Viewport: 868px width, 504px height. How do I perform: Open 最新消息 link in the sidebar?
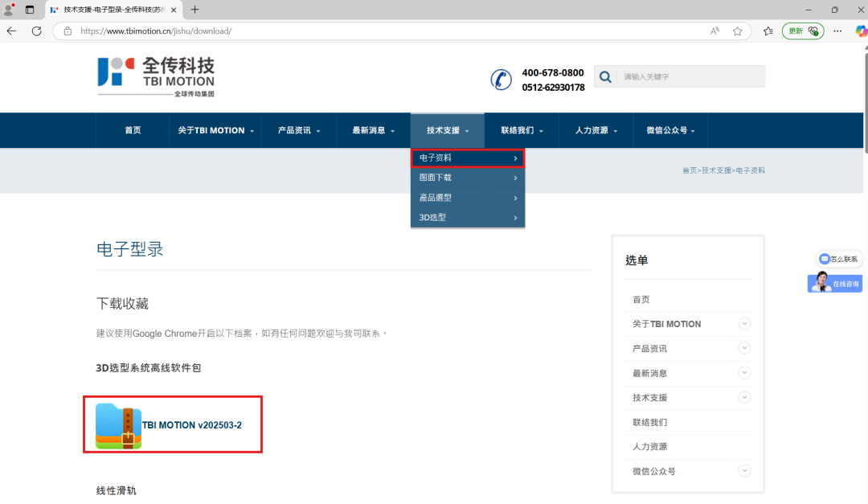coord(649,373)
